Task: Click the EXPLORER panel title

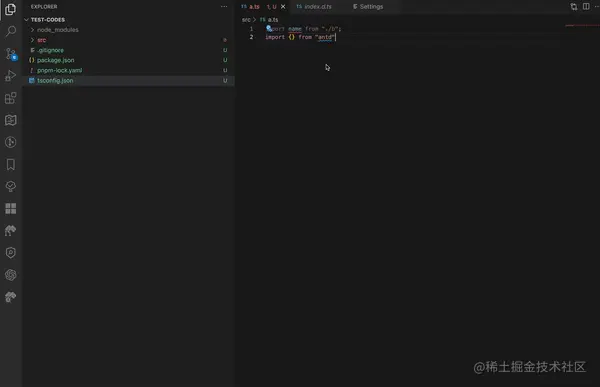Action: (44, 7)
